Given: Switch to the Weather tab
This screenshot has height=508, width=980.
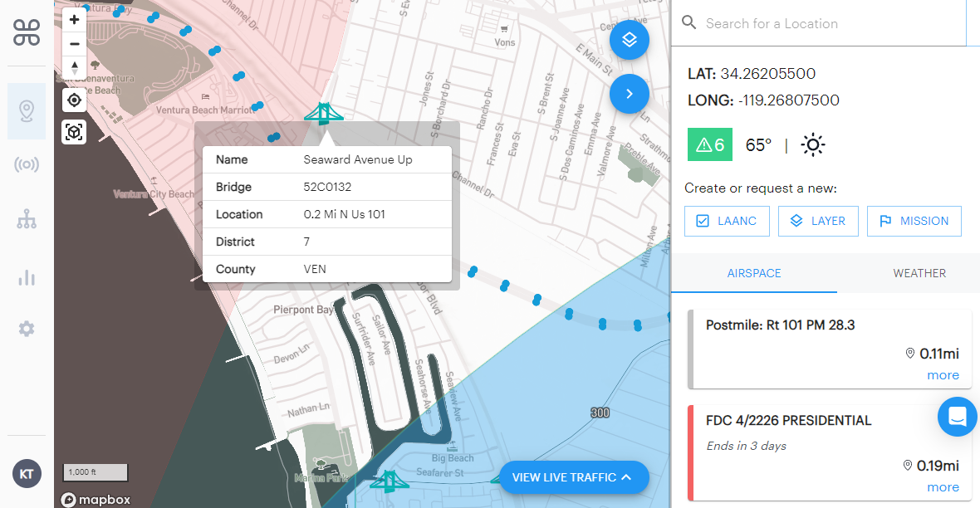Looking at the screenshot, I should click(919, 273).
